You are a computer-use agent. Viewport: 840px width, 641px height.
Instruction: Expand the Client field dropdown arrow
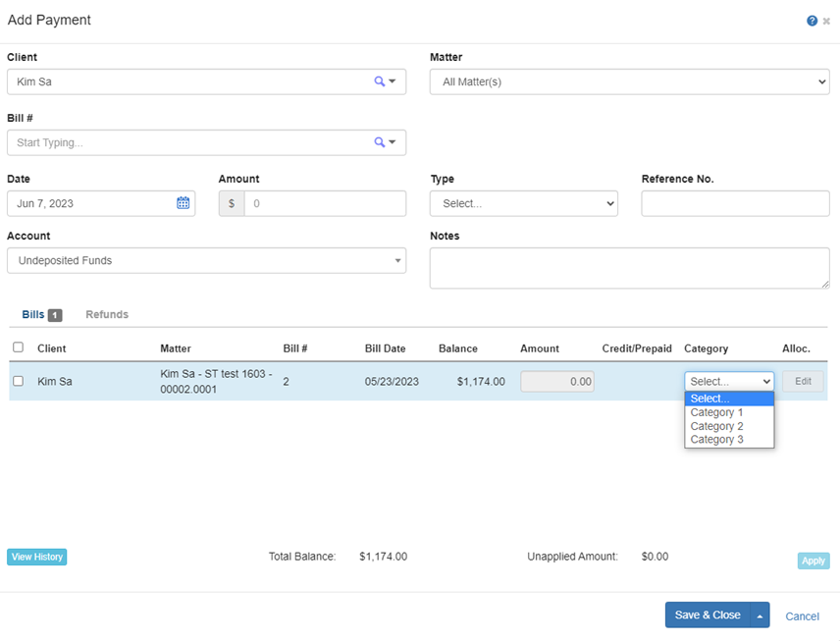pyautogui.click(x=393, y=81)
